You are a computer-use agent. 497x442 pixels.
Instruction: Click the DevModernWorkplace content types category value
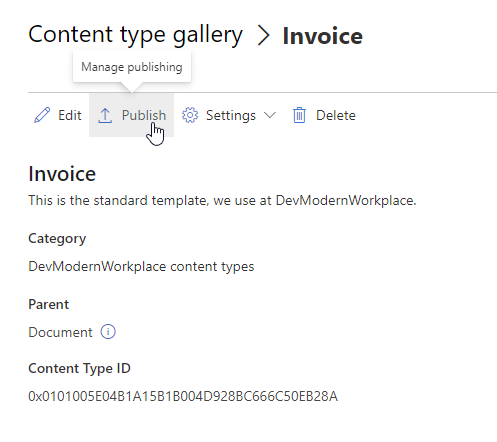(141, 267)
